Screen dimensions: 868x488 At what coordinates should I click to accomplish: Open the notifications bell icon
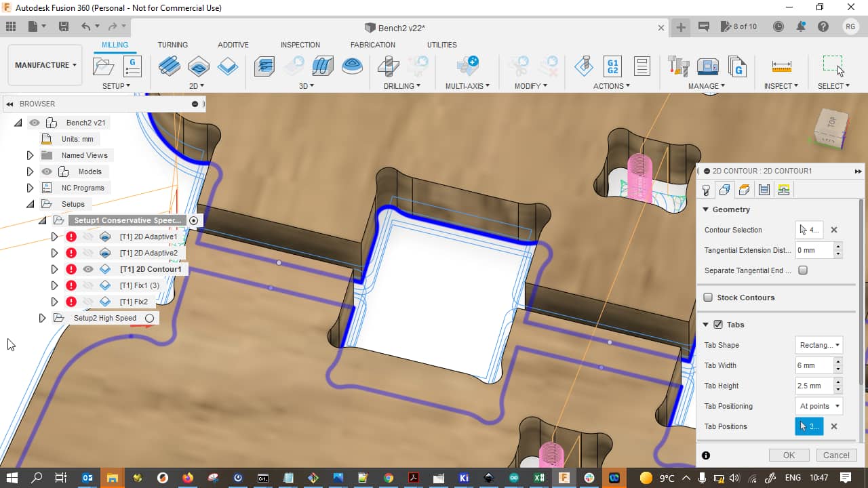801,26
